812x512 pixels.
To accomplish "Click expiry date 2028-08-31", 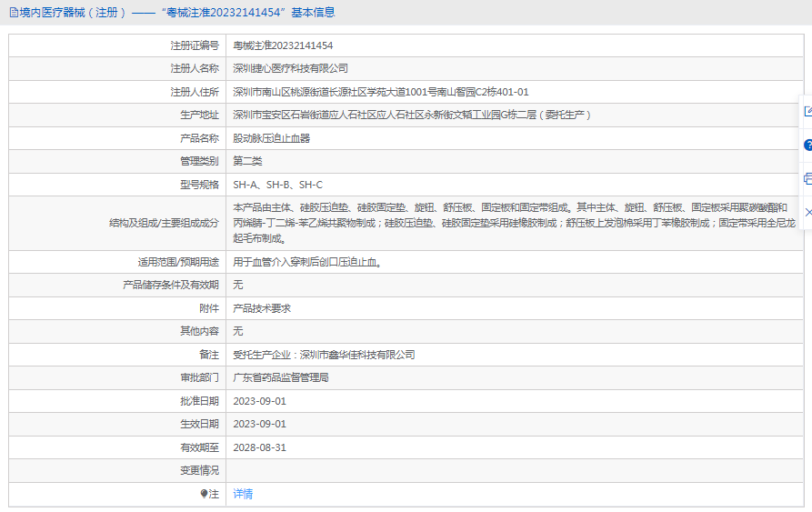I will tap(259, 447).
